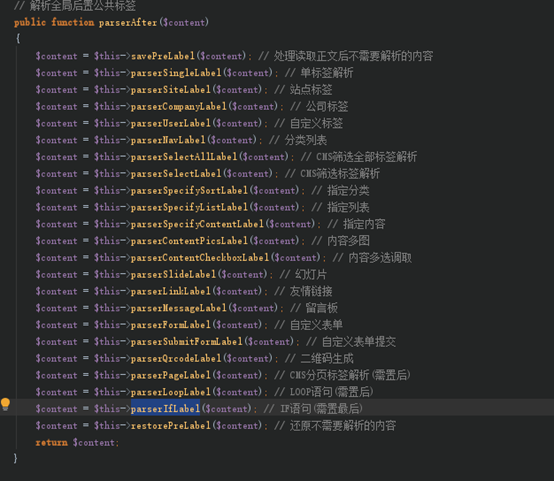Click the comment 内容多选调取

pyautogui.click(x=380, y=258)
